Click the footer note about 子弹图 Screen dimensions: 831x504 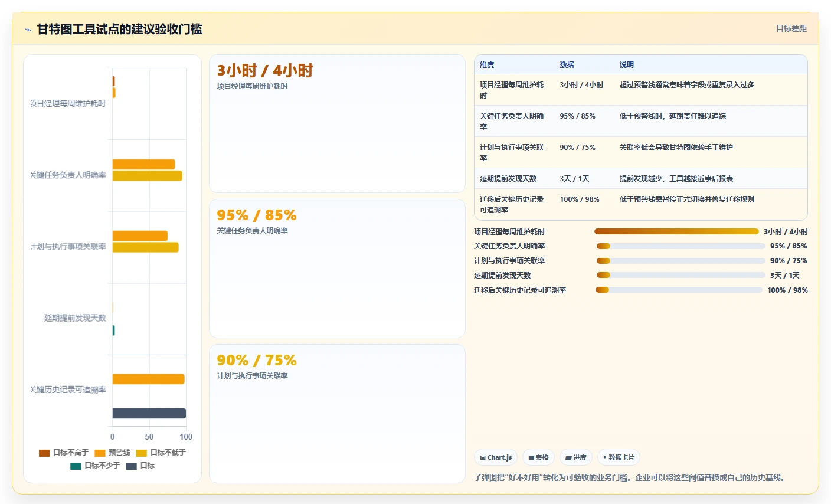click(x=631, y=477)
